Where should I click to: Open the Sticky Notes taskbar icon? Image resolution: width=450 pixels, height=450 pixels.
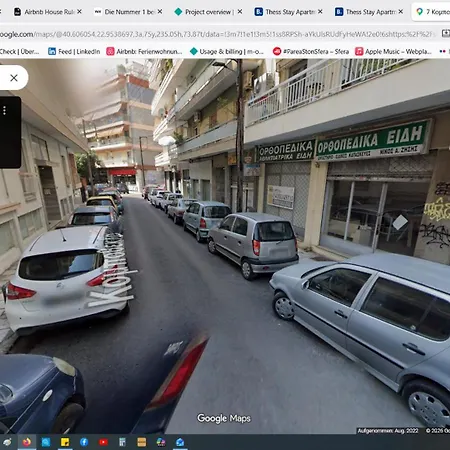65,442
